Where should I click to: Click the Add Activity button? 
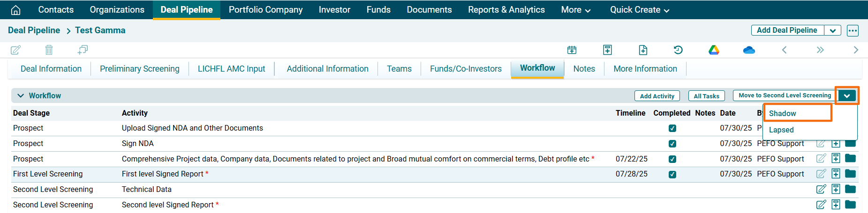tap(657, 96)
